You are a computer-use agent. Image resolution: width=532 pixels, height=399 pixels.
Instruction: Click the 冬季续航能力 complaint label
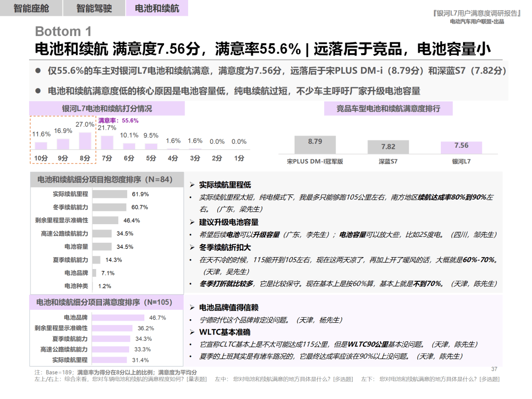[x=70, y=207]
